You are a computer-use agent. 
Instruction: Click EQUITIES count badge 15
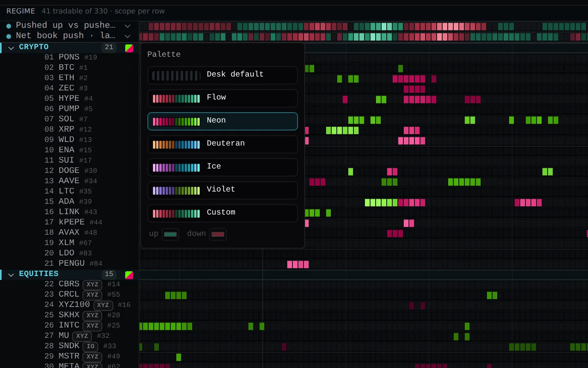click(x=109, y=274)
